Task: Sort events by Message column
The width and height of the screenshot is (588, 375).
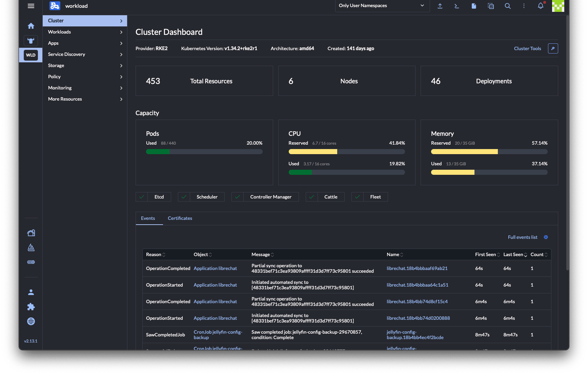Action: click(263, 254)
